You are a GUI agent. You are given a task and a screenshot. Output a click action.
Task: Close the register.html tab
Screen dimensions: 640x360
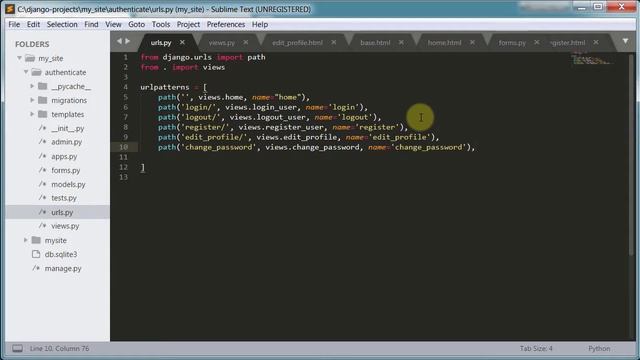pyautogui.click(x=596, y=42)
